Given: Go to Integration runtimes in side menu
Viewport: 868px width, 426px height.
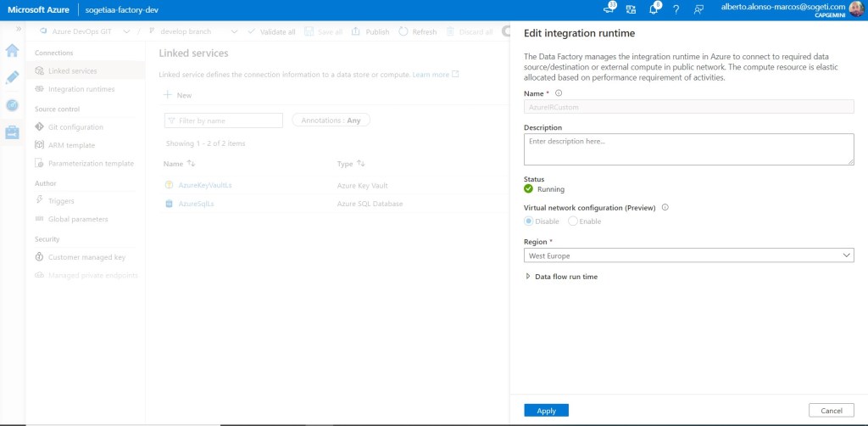Looking at the screenshot, I should (81, 89).
